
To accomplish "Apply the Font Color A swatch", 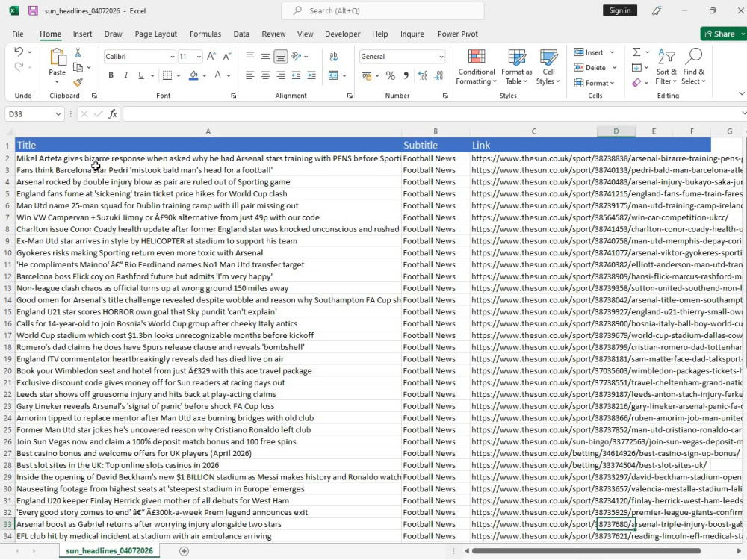I will pos(217,75).
